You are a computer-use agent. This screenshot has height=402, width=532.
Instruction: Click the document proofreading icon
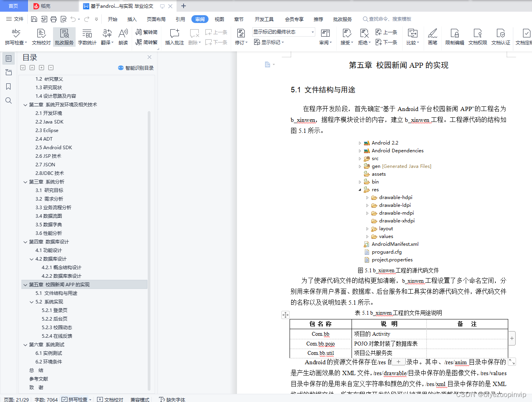[41, 37]
